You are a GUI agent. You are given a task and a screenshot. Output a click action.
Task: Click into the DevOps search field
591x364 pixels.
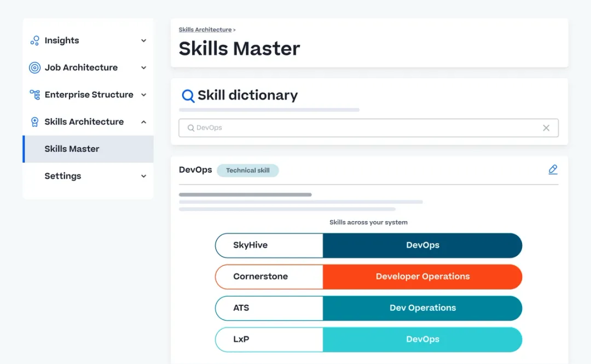369,128
